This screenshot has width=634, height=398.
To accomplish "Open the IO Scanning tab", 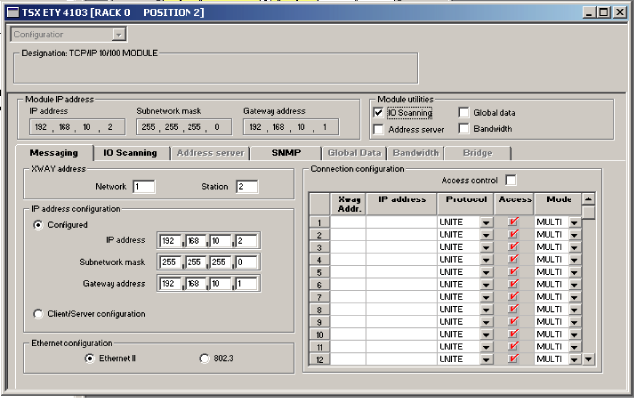I will [x=130, y=153].
